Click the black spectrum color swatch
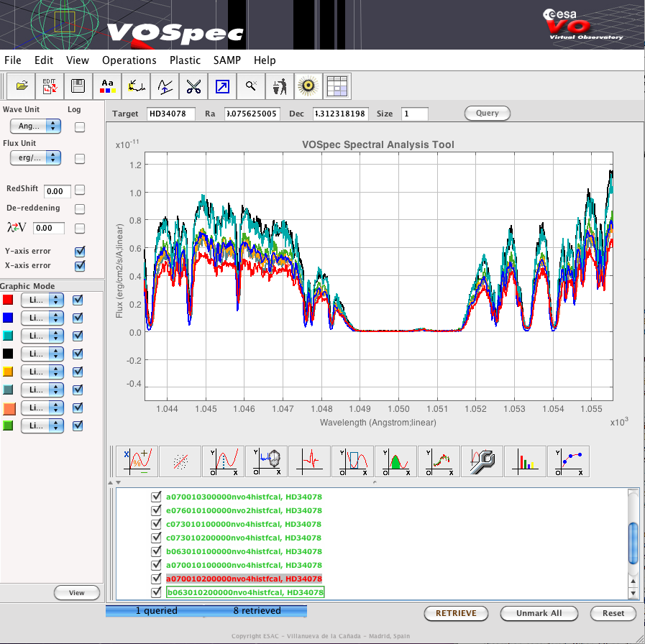The width and height of the screenshot is (645, 644). (x=8, y=354)
